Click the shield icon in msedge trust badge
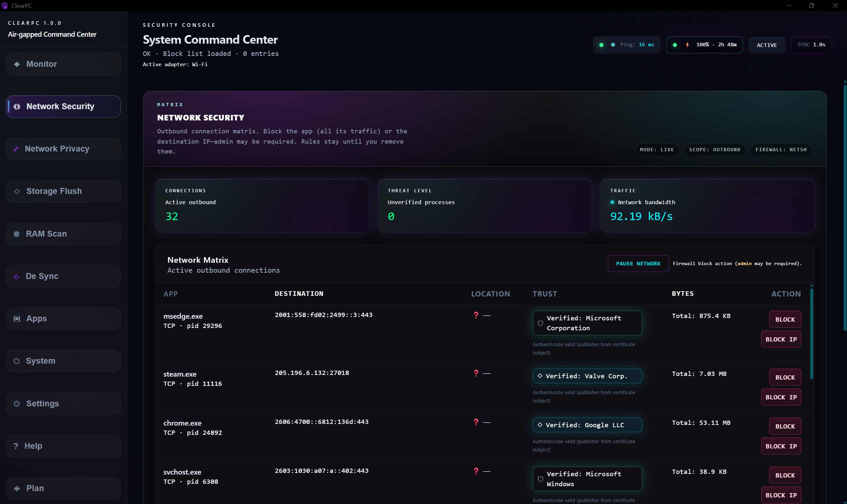 click(540, 323)
